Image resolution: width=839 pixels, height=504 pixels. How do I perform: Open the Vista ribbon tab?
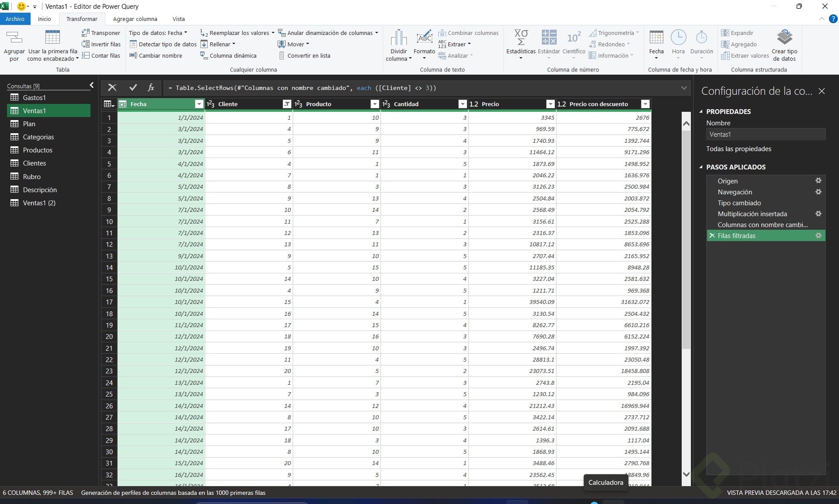pyautogui.click(x=178, y=19)
